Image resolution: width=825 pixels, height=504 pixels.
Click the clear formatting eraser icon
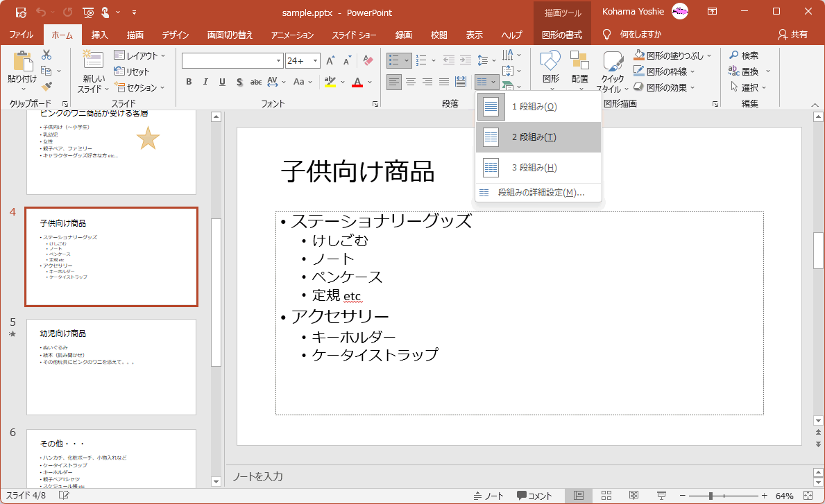pos(368,61)
